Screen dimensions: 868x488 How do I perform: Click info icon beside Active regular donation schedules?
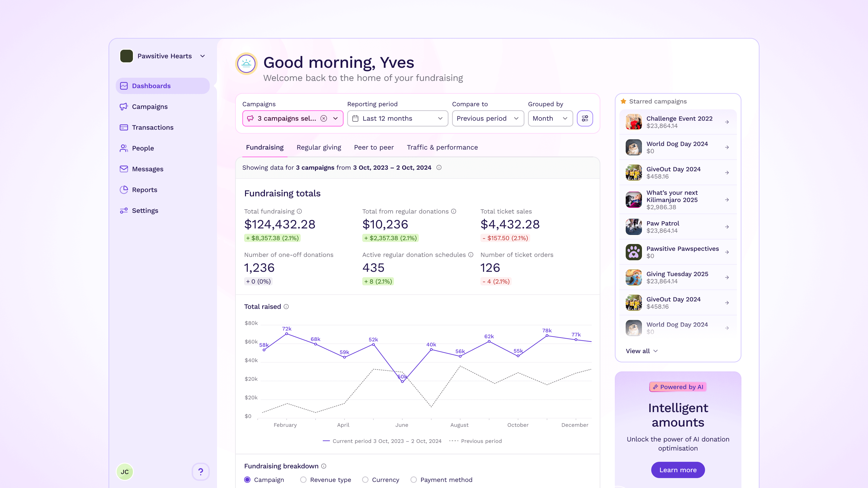(x=471, y=255)
